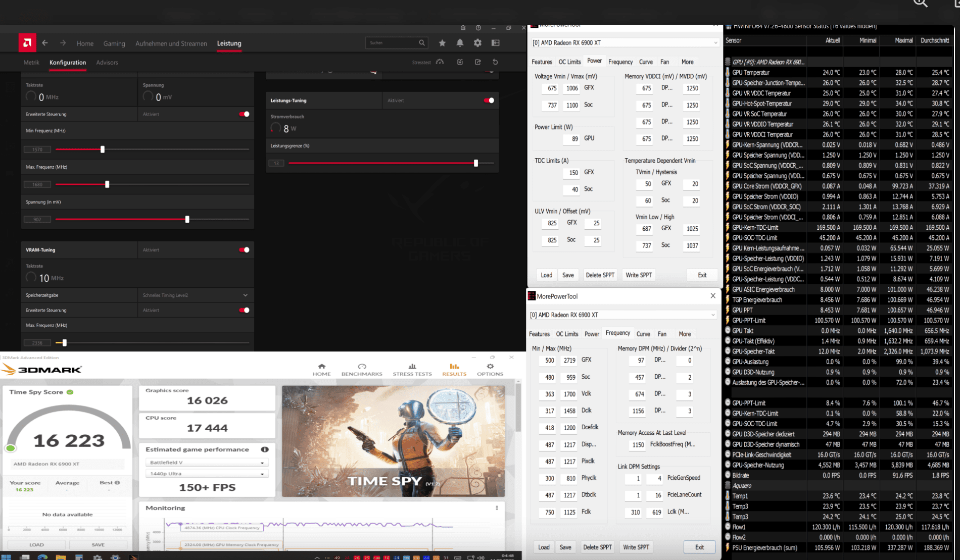Open the Advisors sub-tab
This screenshot has height=560, width=960.
pyautogui.click(x=107, y=63)
